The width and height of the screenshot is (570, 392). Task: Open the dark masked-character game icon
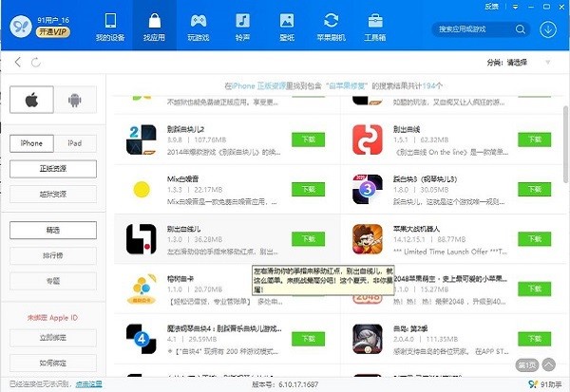click(367, 339)
